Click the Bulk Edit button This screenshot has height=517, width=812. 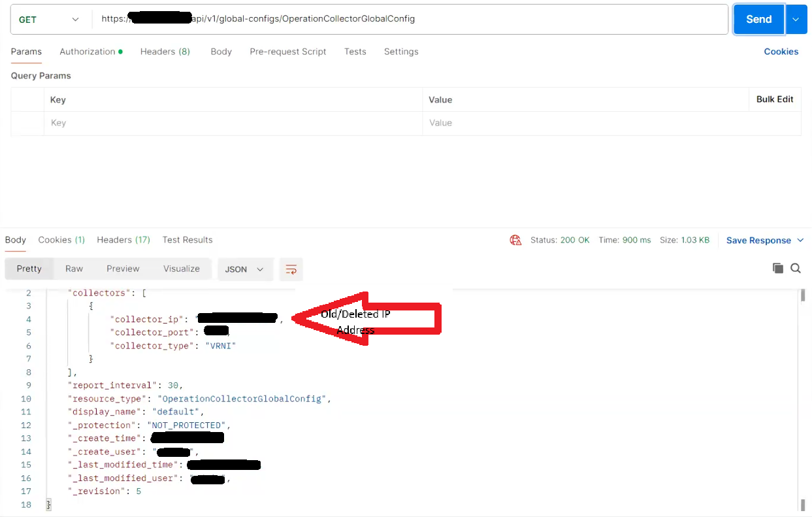pyautogui.click(x=775, y=99)
